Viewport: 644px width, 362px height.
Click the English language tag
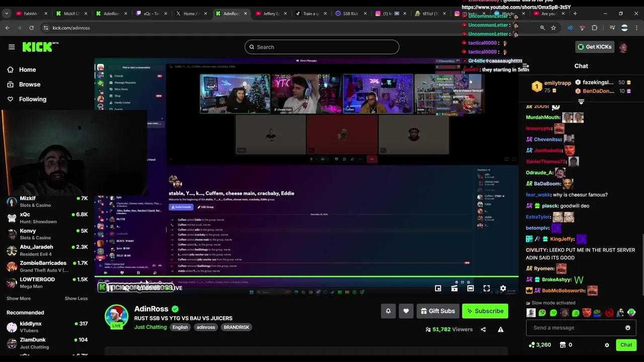pyautogui.click(x=180, y=327)
